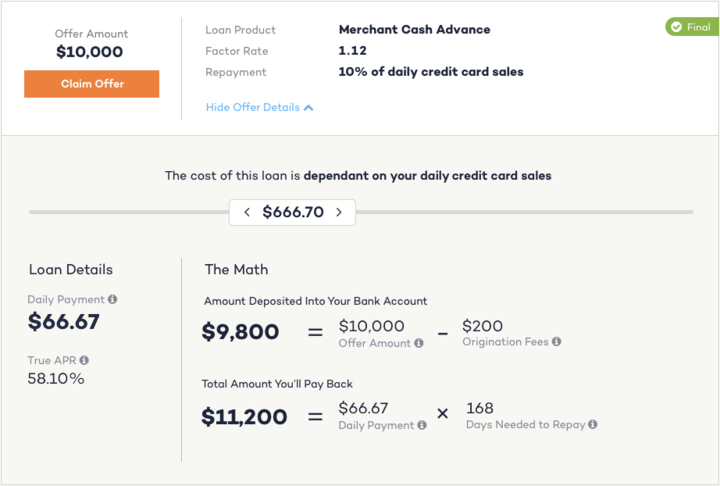The image size is (720, 486).
Task: Click the Daily Payment info icon under Loan Details
Action: [x=112, y=300]
